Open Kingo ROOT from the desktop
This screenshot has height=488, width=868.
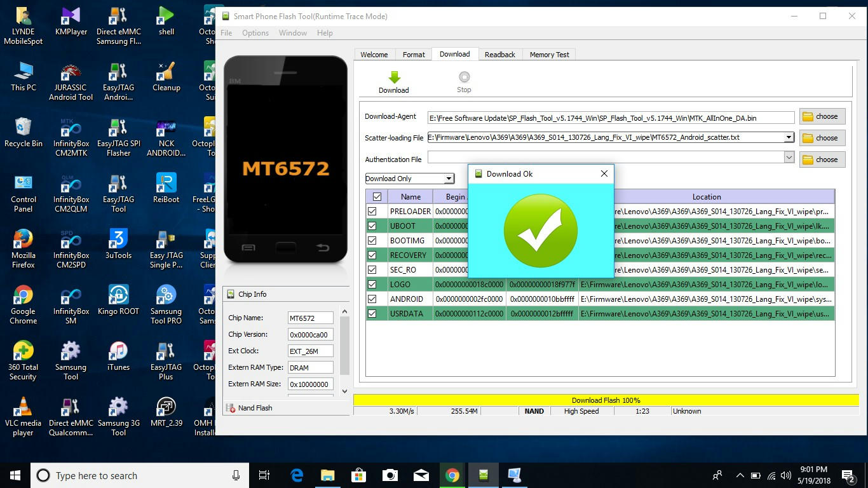pyautogui.click(x=118, y=296)
